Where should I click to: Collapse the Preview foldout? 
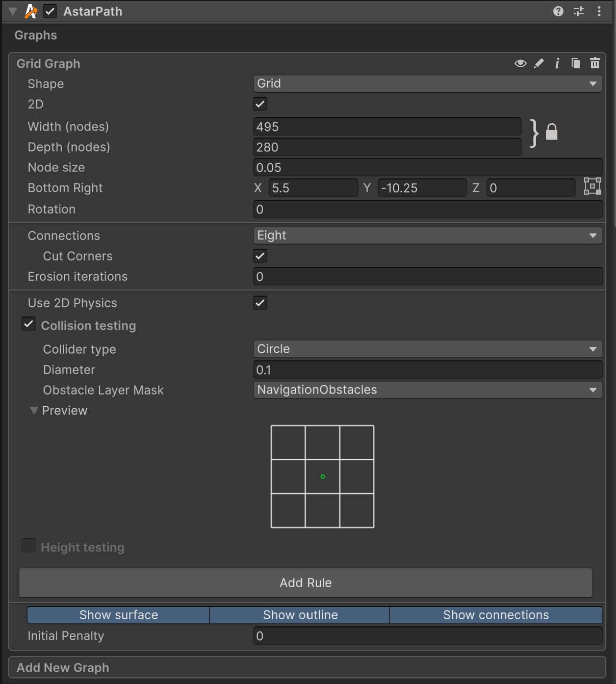(34, 411)
